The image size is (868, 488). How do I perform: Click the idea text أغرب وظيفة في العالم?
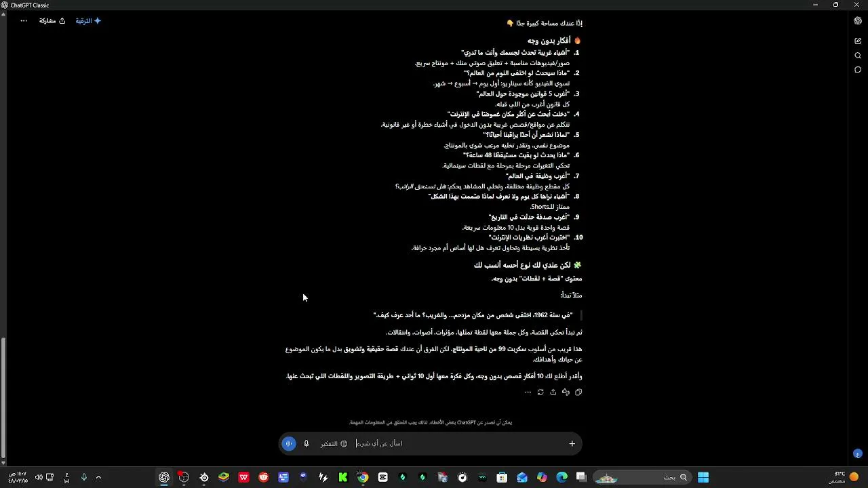point(537,176)
